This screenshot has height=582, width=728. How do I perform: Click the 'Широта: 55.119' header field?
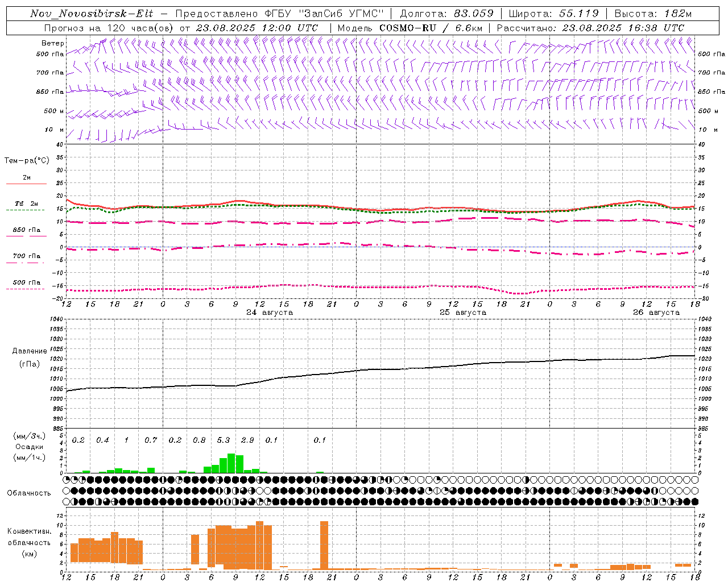(554, 14)
